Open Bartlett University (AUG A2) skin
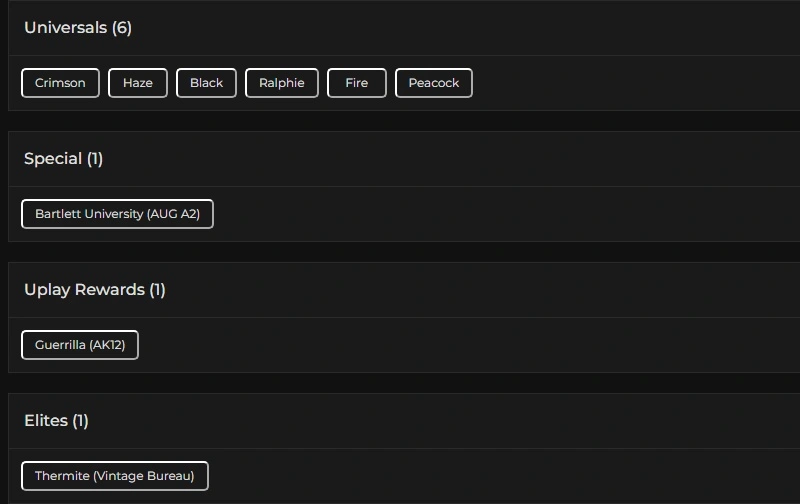Screen dimensions: 800x504 coord(117,214)
